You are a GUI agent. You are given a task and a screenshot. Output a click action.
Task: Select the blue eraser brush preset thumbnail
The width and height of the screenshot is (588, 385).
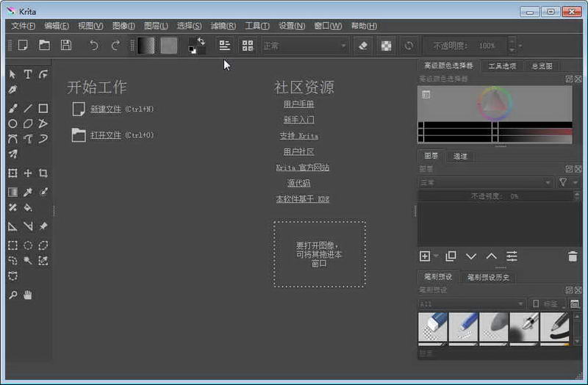433,327
